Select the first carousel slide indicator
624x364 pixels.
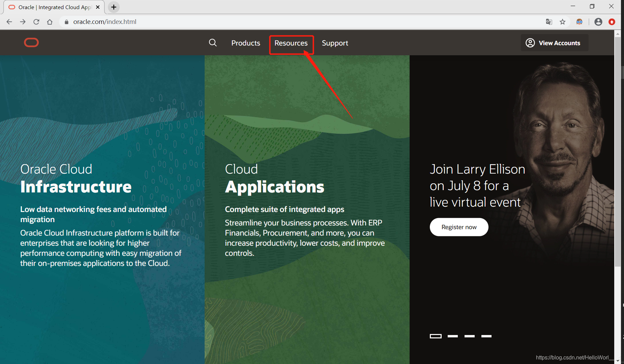click(x=436, y=336)
